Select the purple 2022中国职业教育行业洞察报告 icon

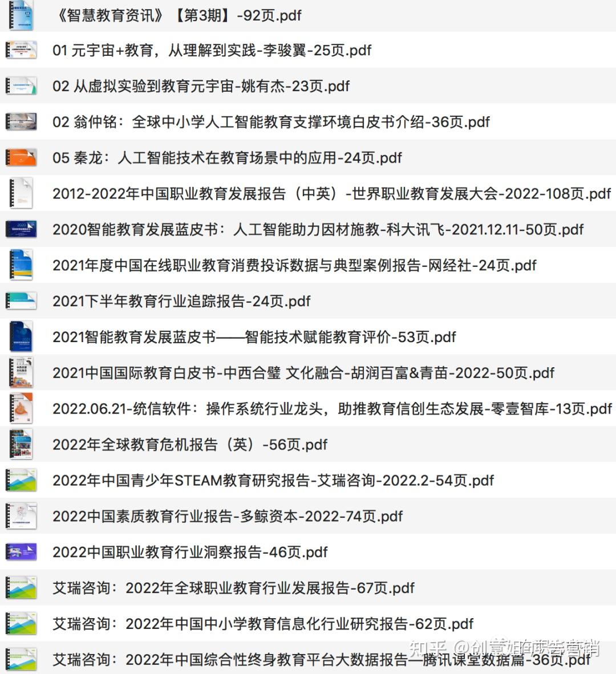pyautogui.click(x=21, y=552)
